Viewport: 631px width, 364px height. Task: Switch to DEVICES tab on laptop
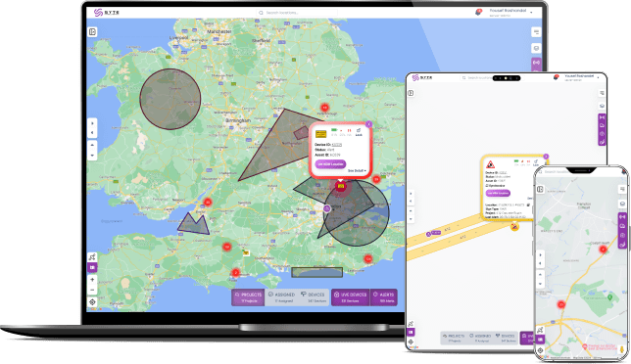(x=314, y=297)
